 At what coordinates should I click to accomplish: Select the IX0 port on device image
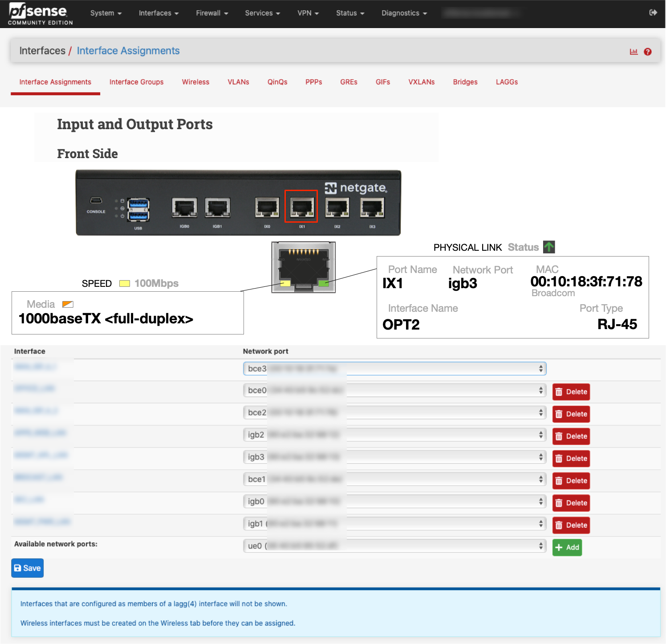pyautogui.click(x=267, y=208)
